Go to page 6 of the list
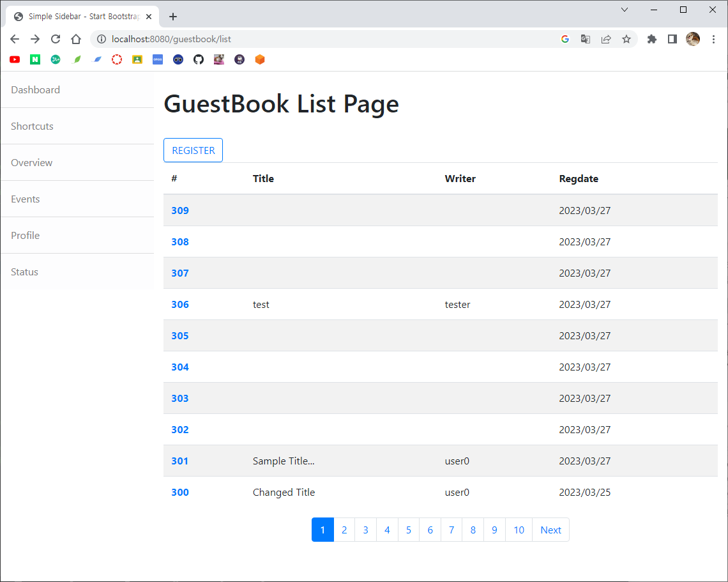Image resolution: width=728 pixels, height=582 pixels. point(430,530)
